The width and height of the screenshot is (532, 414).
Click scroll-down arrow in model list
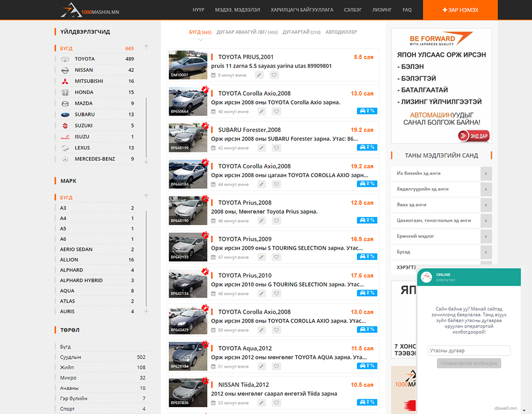146,310
